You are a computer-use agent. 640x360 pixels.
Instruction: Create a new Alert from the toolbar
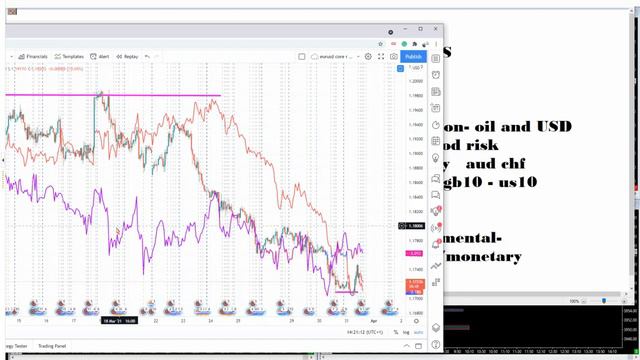(100, 56)
